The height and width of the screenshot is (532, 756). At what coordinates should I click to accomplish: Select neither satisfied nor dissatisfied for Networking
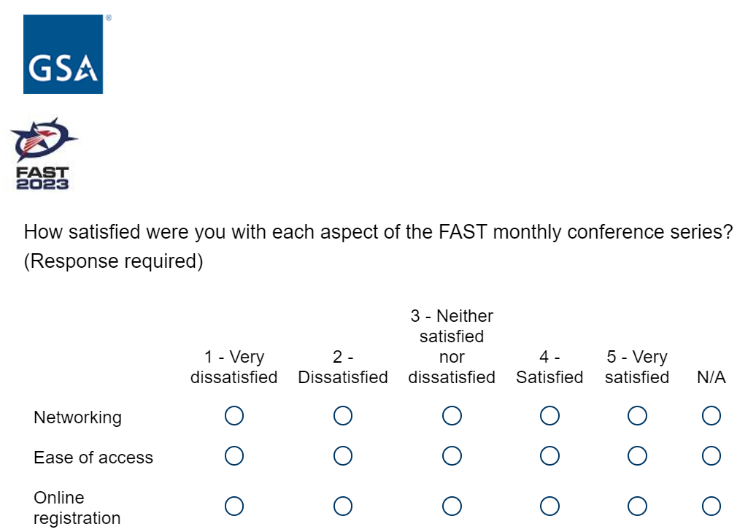(452, 416)
